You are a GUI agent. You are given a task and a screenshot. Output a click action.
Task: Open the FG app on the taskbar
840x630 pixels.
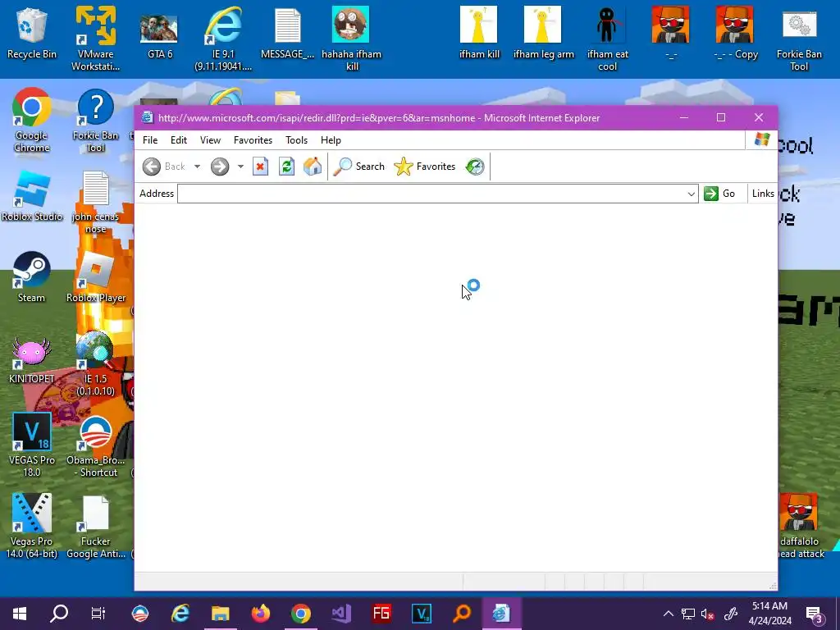pos(381,614)
